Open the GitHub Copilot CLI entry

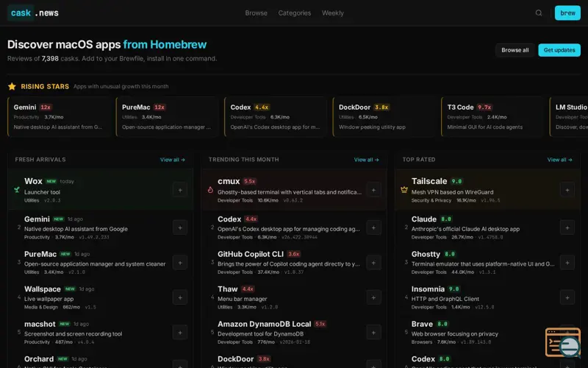click(294, 262)
